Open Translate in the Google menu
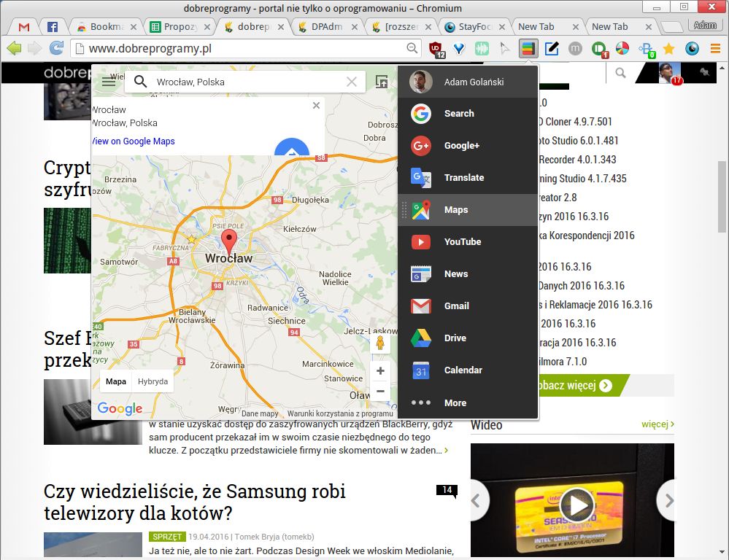This screenshot has height=560, width=729. pyautogui.click(x=468, y=177)
